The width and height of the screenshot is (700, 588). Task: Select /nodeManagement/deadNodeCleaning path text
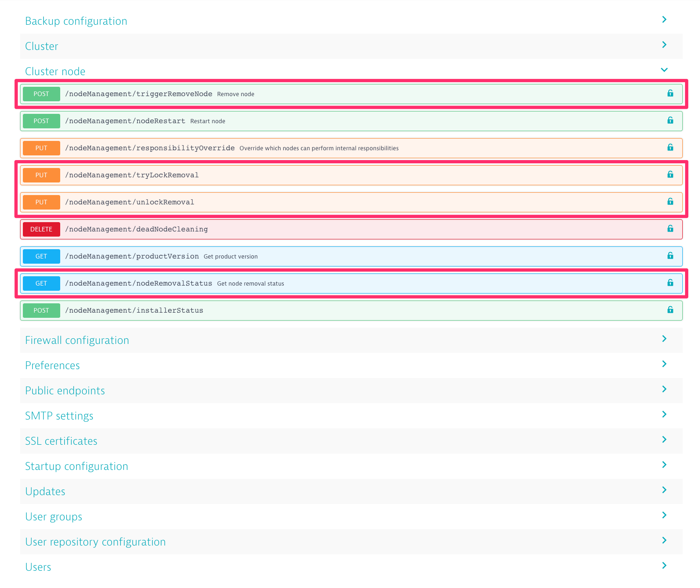[136, 229]
